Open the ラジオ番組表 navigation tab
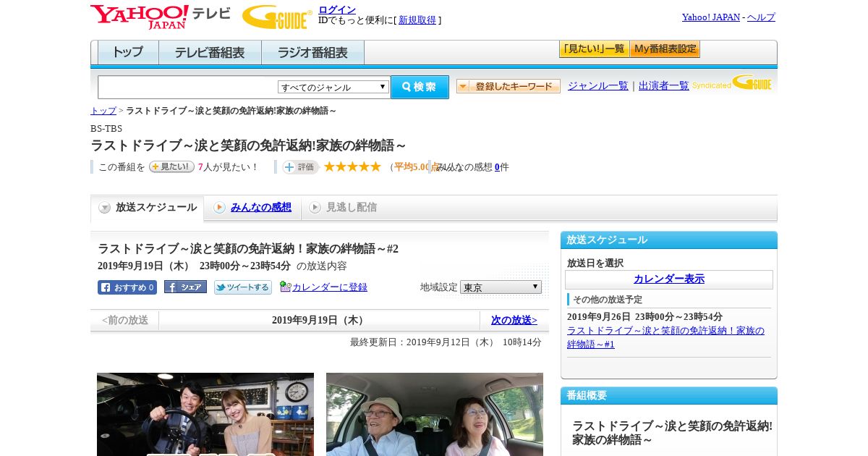868x456 pixels. point(312,53)
